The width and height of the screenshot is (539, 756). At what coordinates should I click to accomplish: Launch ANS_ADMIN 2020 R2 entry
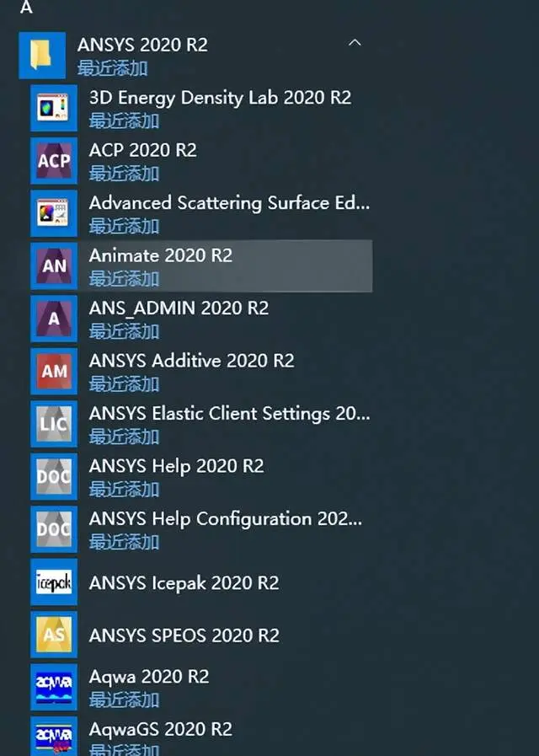coord(179,308)
